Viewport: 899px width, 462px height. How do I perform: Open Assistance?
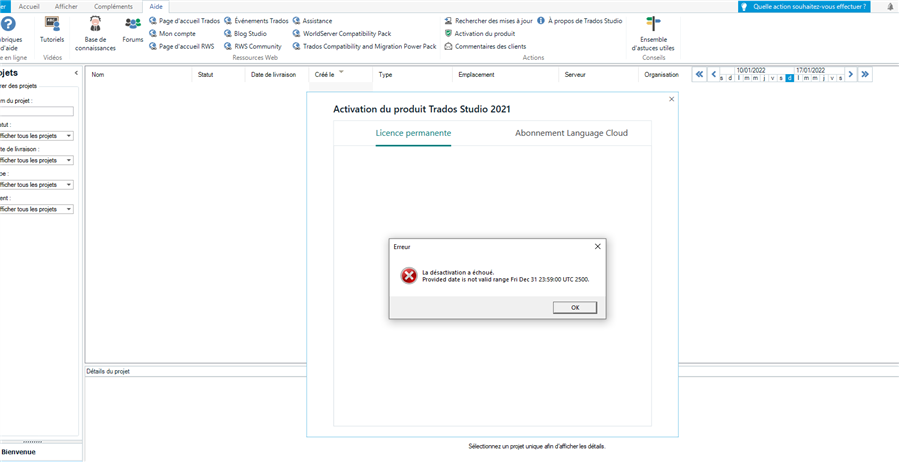[312, 21]
